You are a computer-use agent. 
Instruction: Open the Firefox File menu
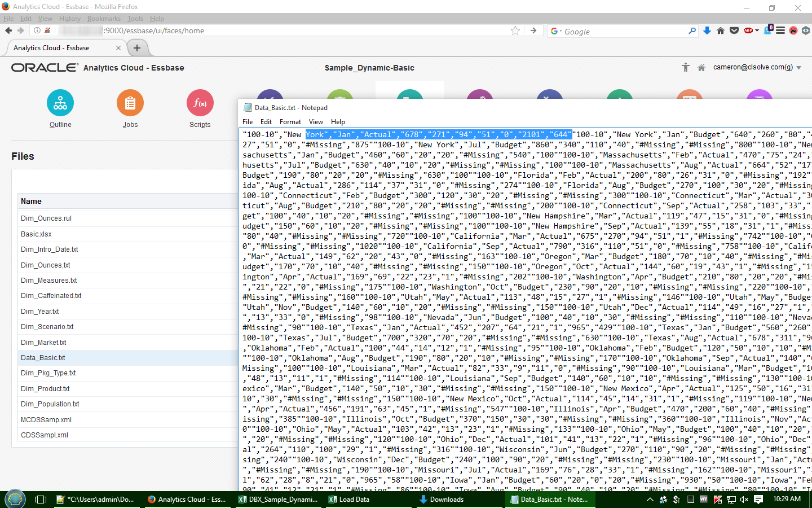(8, 19)
